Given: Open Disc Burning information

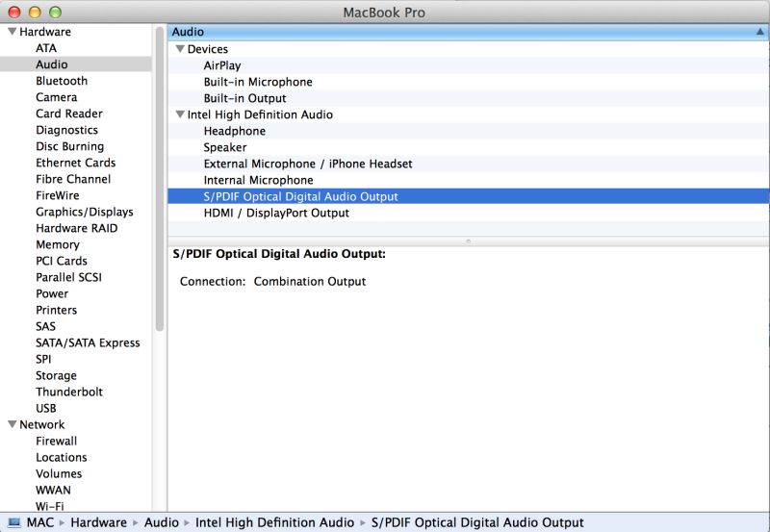Looking at the screenshot, I should point(69,146).
